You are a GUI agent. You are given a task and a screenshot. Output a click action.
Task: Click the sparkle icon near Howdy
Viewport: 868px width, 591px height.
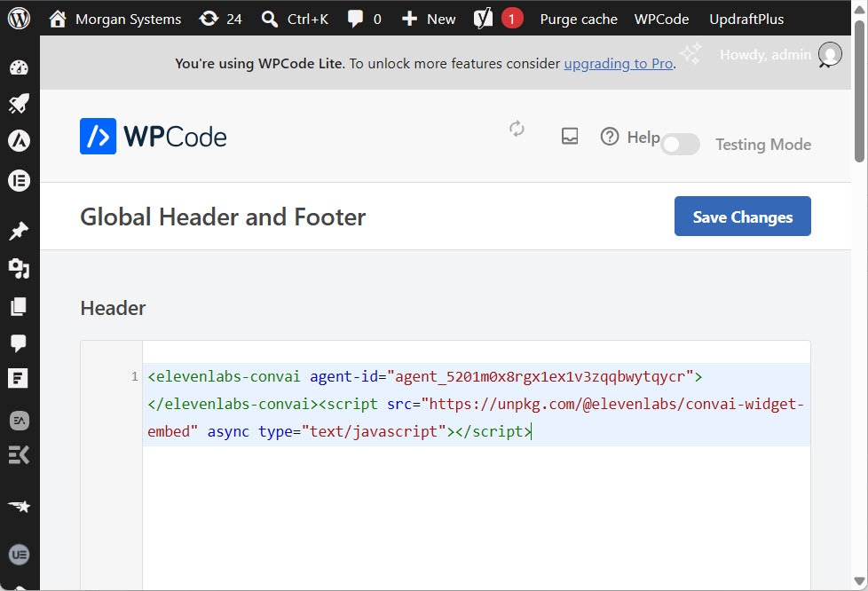tap(690, 53)
